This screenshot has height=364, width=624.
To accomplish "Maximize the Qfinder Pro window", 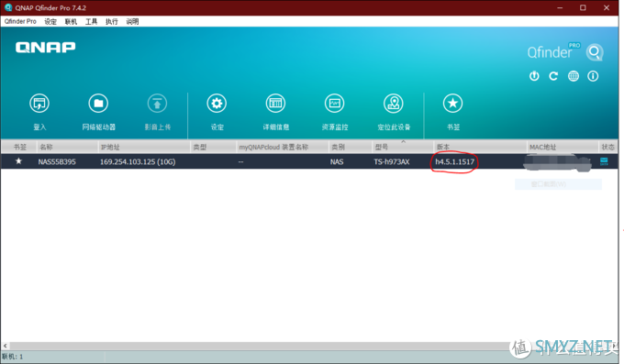I will [583, 7].
